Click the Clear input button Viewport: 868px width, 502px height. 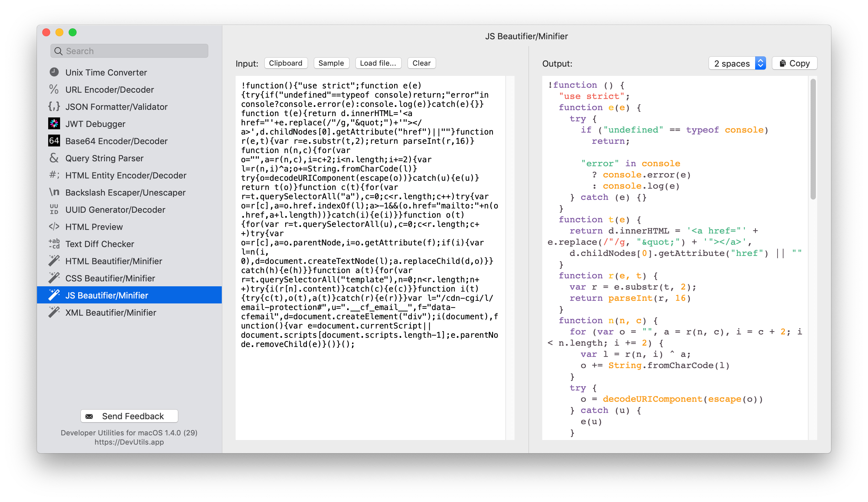[421, 63]
